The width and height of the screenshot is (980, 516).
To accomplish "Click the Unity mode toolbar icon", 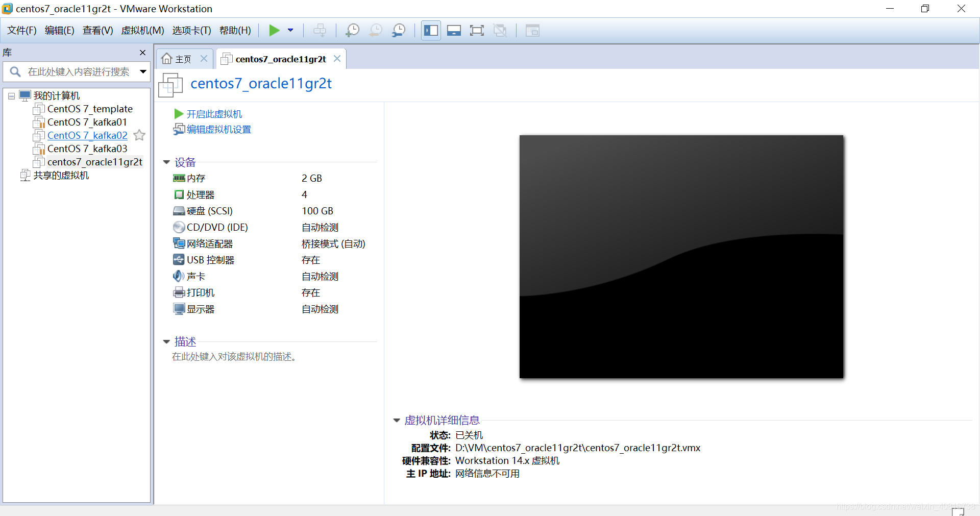I will (x=500, y=31).
